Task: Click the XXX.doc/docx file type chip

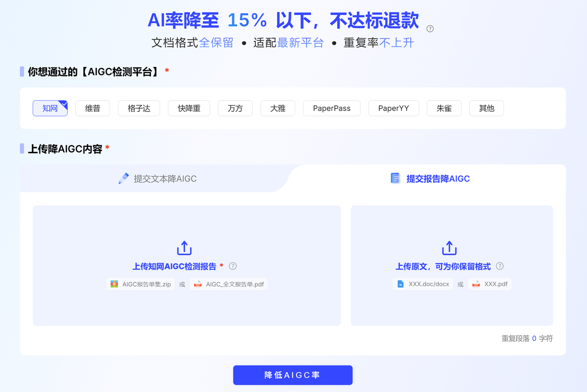Action: (x=422, y=284)
